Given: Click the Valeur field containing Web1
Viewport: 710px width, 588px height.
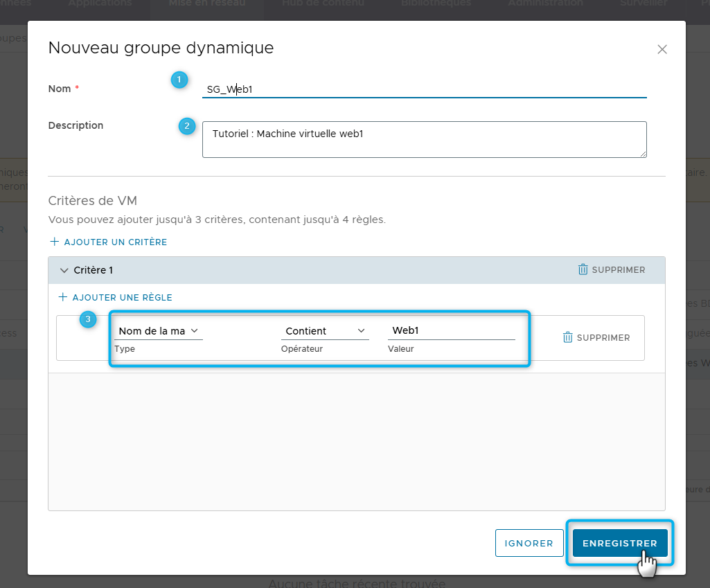Looking at the screenshot, I should 451,331.
